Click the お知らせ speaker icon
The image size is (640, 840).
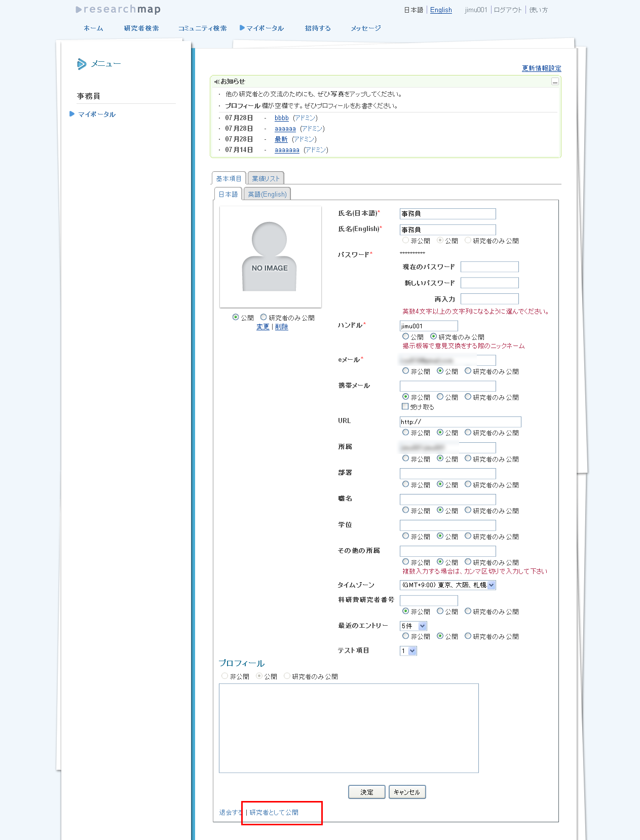click(216, 82)
